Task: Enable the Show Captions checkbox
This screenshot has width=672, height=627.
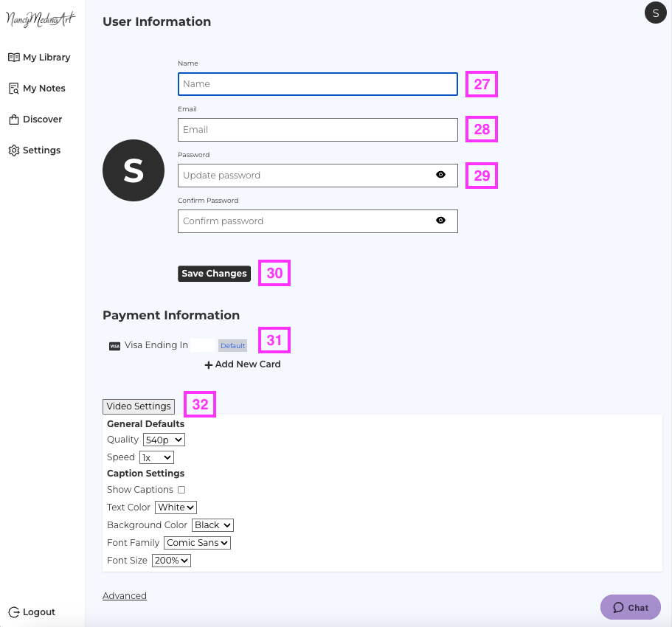Action: point(181,489)
